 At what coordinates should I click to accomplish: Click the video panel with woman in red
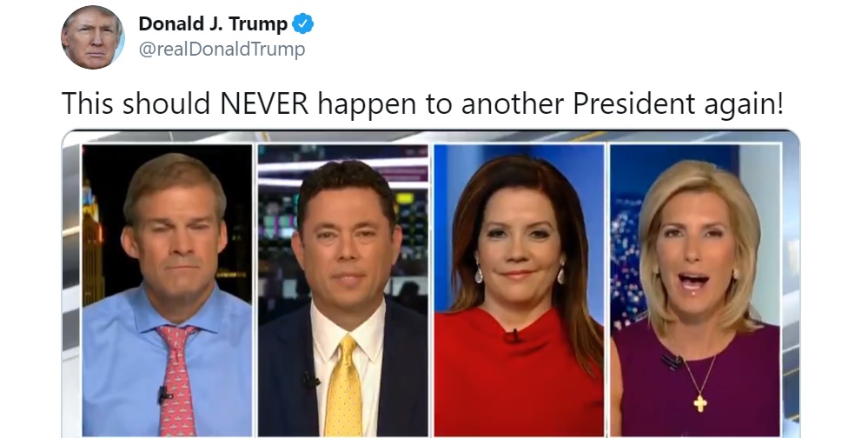click(x=519, y=290)
